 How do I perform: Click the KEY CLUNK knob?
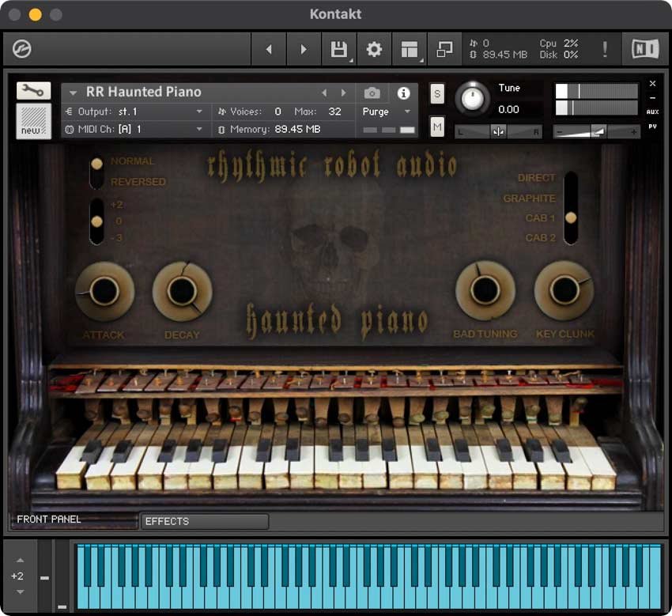tap(564, 290)
